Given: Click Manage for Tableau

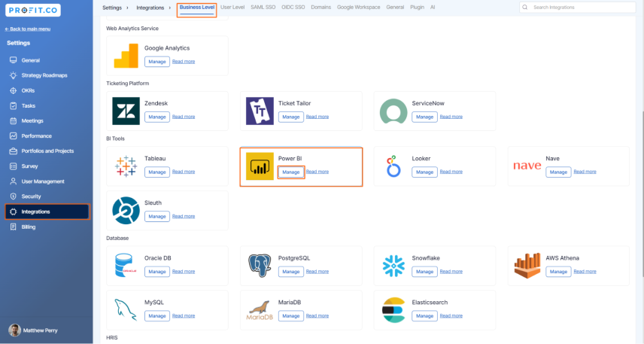Looking at the screenshot, I should [x=157, y=172].
